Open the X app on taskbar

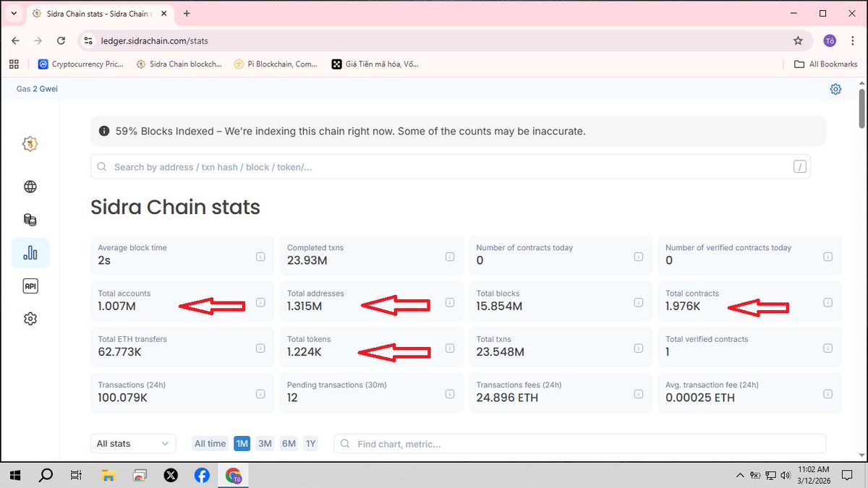click(171, 475)
